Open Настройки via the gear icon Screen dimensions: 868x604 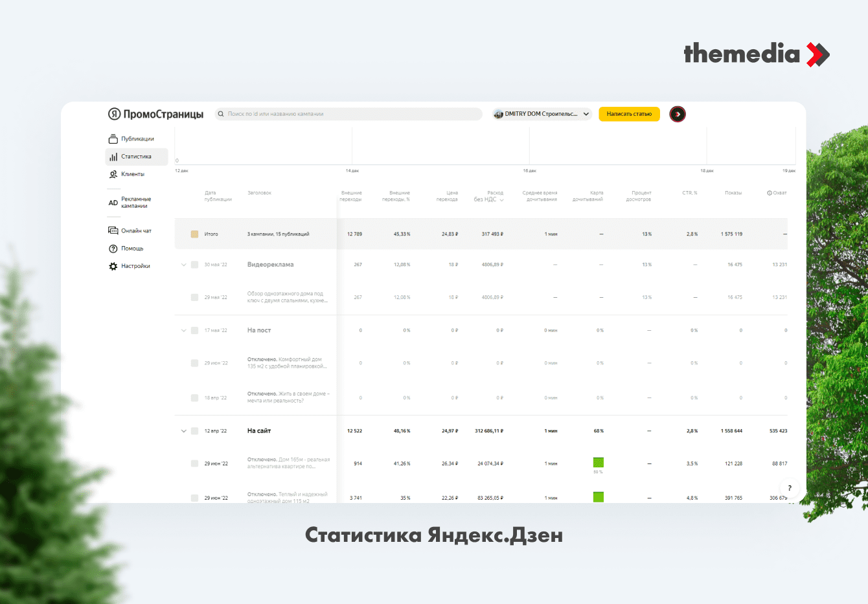click(x=113, y=266)
